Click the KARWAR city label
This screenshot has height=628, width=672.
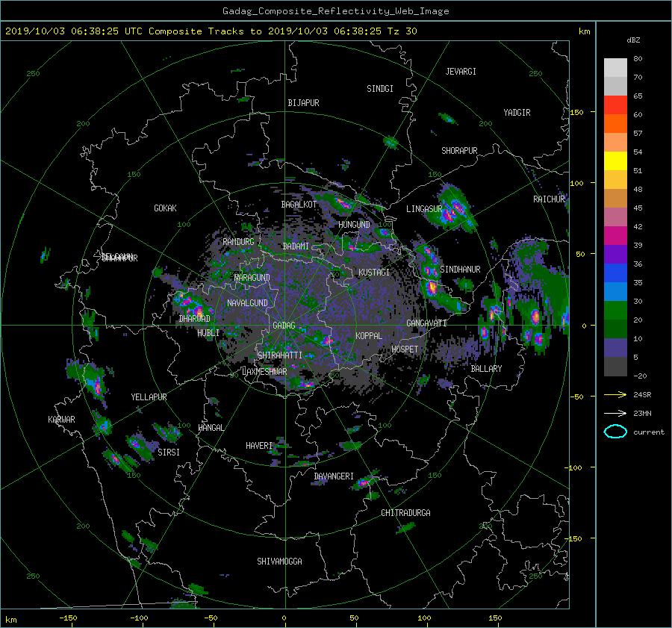(x=61, y=420)
